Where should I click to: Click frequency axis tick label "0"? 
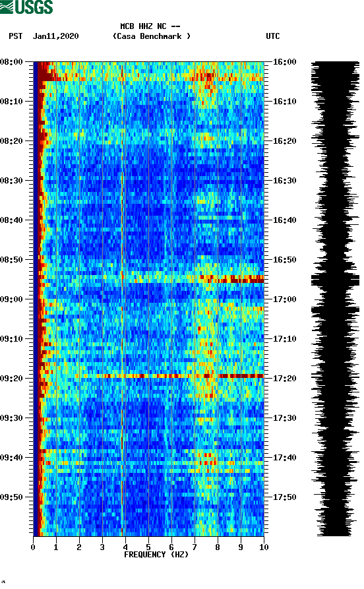[33, 547]
